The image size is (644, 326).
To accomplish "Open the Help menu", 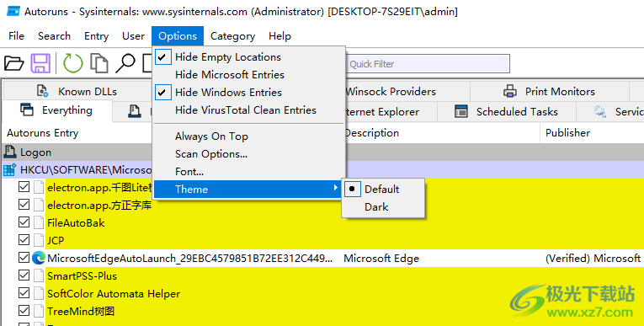I will (x=279, y=36).
